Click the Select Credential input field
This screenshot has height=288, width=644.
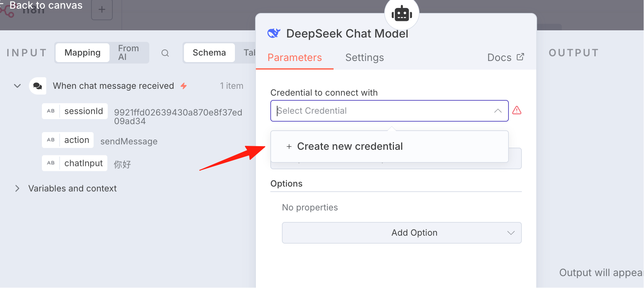pyautogui.click(x=389, y=111)
